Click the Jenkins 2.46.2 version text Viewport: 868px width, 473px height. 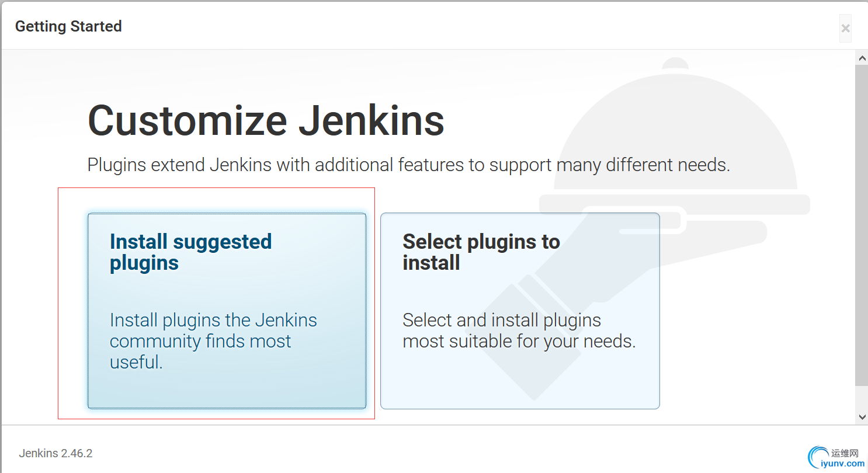point(55,453)
